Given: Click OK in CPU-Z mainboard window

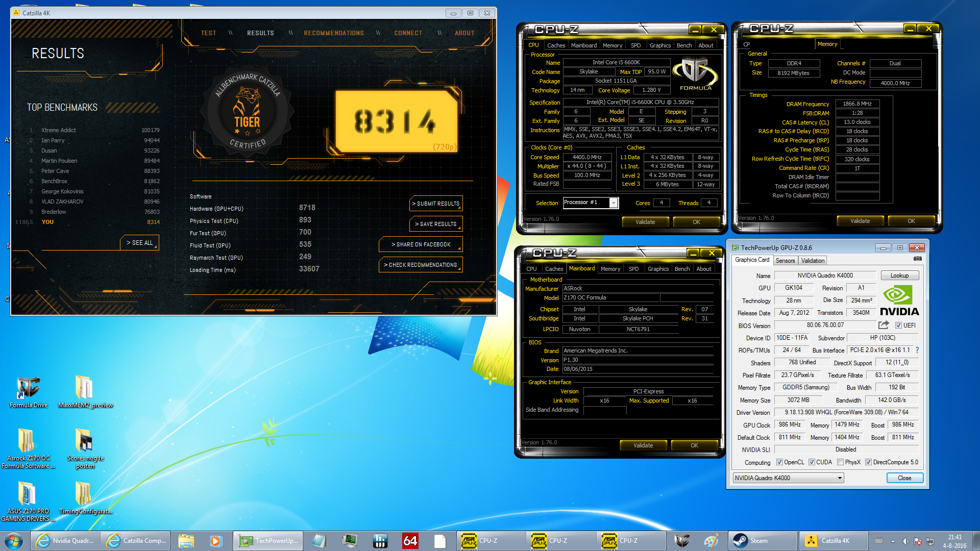Looking at the screenshot, I should click(694, 445).
